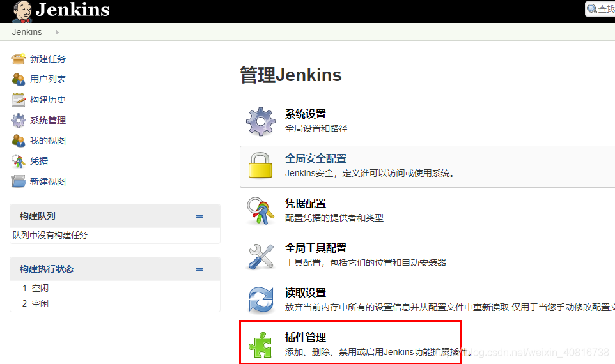The width and height of the screenshot is (615, 364).
Task: Click the 读取设置 refresh arrows icon
Action: tap(260, 300)
